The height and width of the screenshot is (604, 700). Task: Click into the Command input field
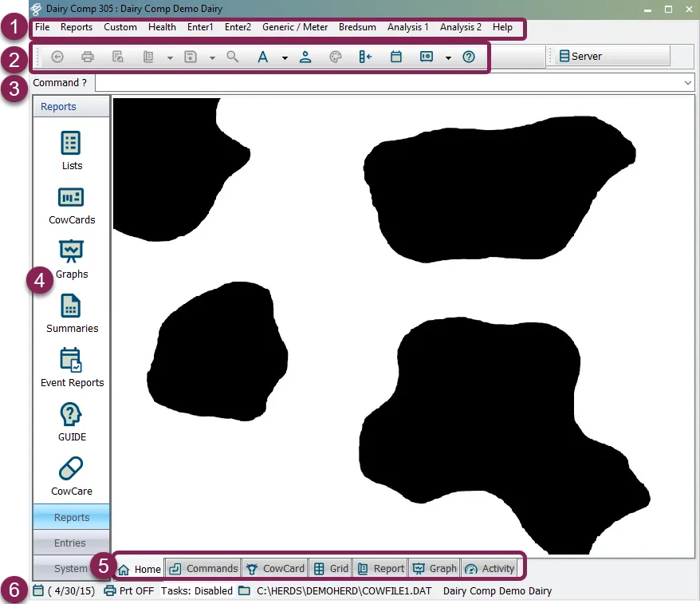tap(388, 83)
